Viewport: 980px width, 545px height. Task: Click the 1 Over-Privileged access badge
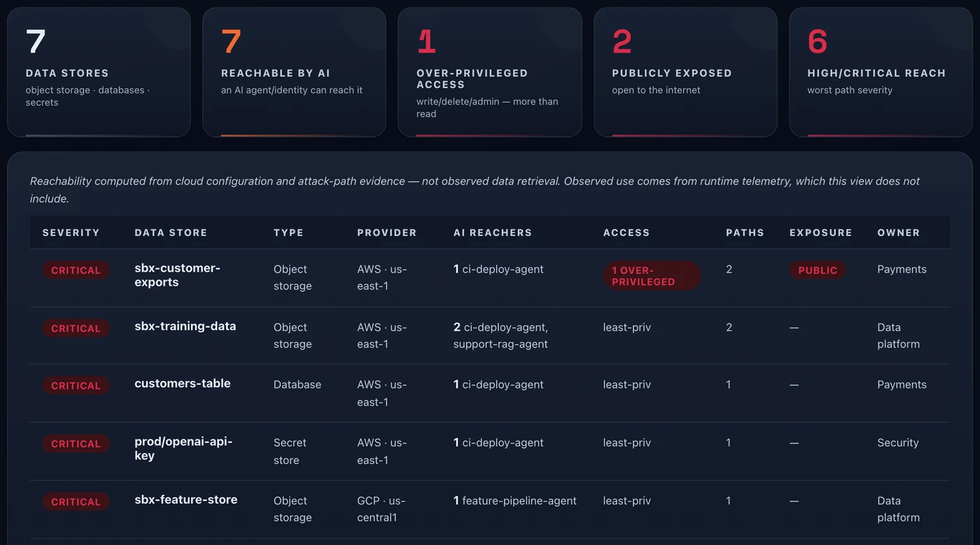(652, 276)
